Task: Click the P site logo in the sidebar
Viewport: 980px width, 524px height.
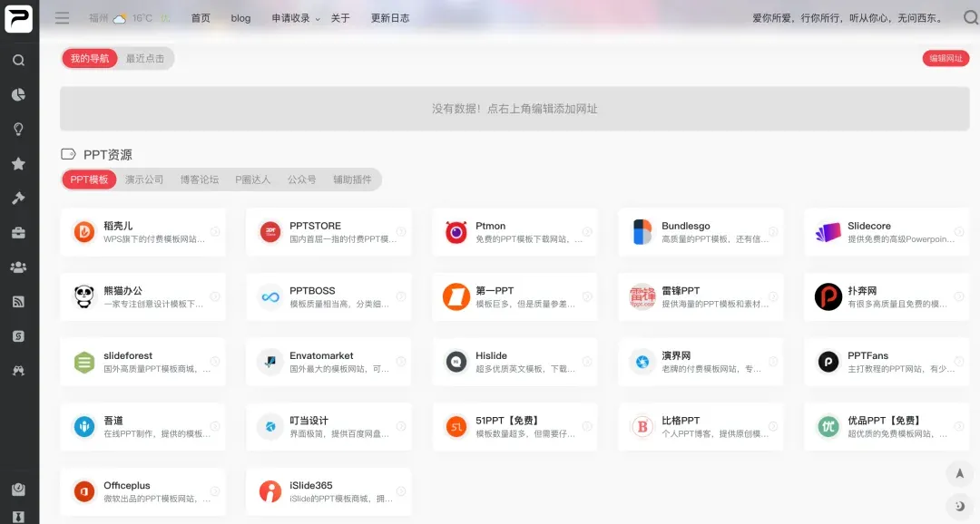Action: tap(19, 18)
